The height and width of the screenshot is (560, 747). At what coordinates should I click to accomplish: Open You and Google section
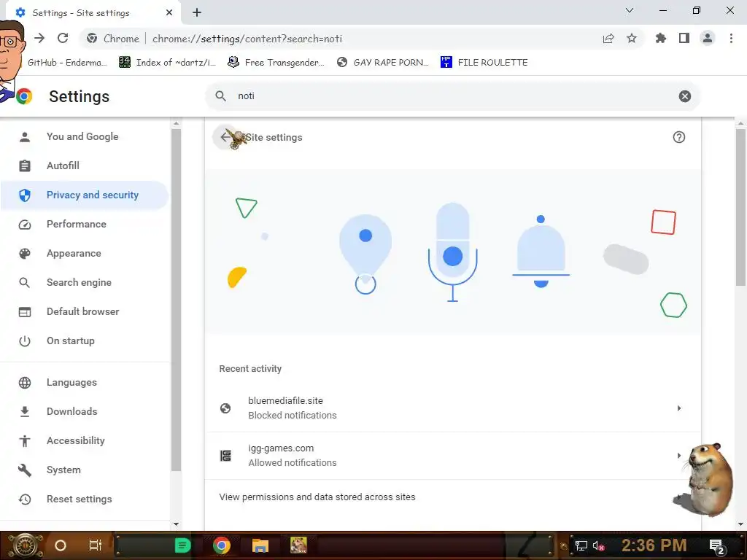[85, 136]
